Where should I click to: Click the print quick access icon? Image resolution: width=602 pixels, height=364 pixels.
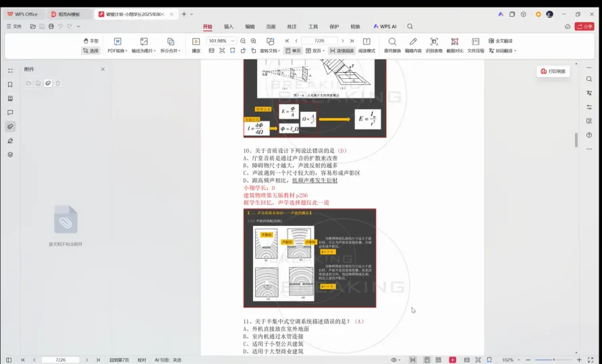coord(51,26)
